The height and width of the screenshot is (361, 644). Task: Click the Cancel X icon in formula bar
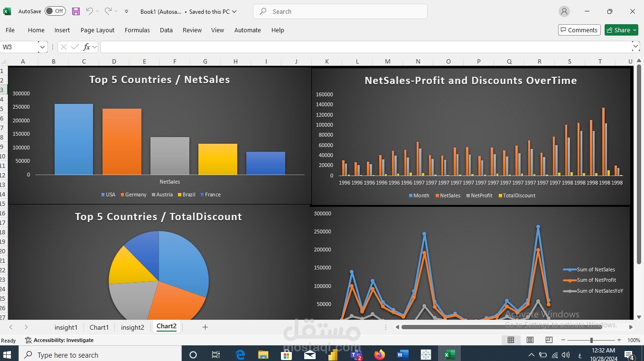click(63, 47)
